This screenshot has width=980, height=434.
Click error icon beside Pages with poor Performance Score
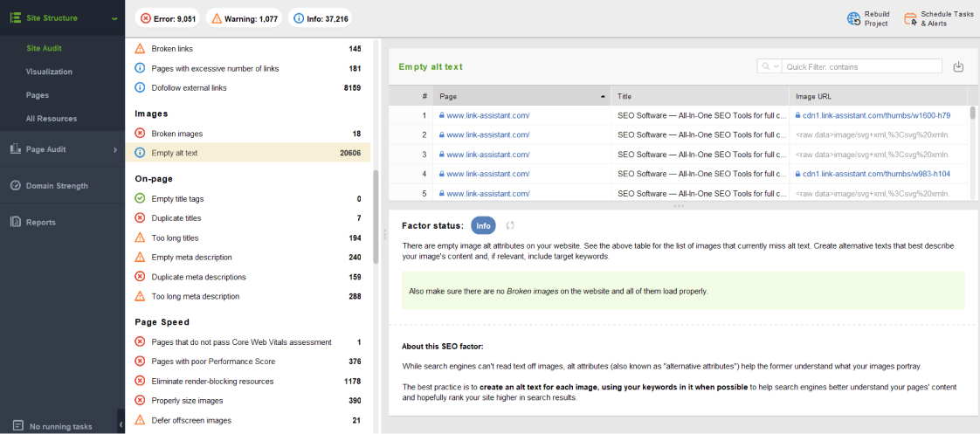(140, 362)
